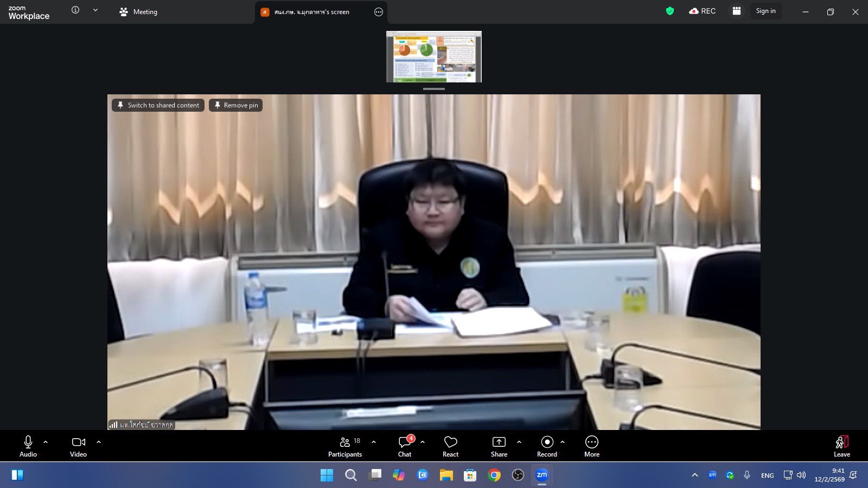Expand the Audio options arrow
Image resolution: width=868 pixels, height=488 pixels.
click(x=46, y=442)
